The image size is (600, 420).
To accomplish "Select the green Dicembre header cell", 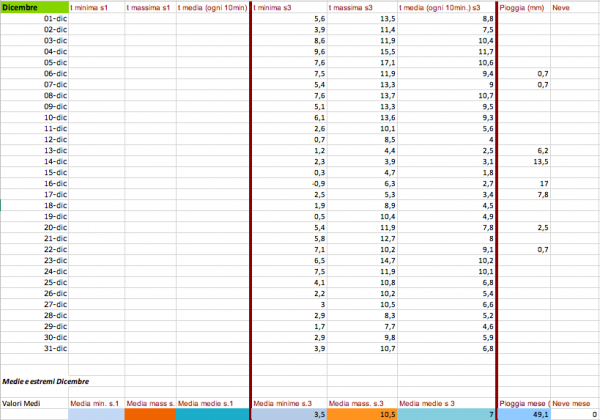I will [34, 7].
